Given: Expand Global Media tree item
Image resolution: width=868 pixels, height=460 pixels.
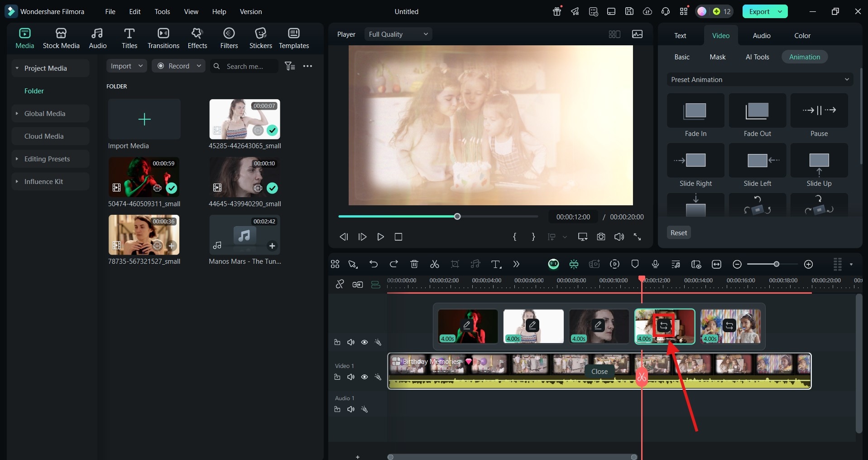Looking at the screenshot, I should click(x=17, y=113).
